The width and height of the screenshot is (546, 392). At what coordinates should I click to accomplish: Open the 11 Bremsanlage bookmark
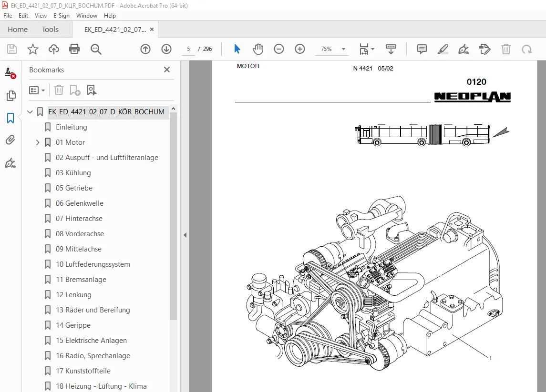(81, 280)
